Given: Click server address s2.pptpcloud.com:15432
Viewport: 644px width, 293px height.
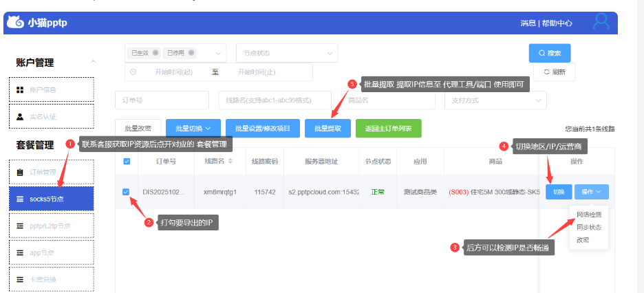Looking at the screenshot, I should point(325,192).
